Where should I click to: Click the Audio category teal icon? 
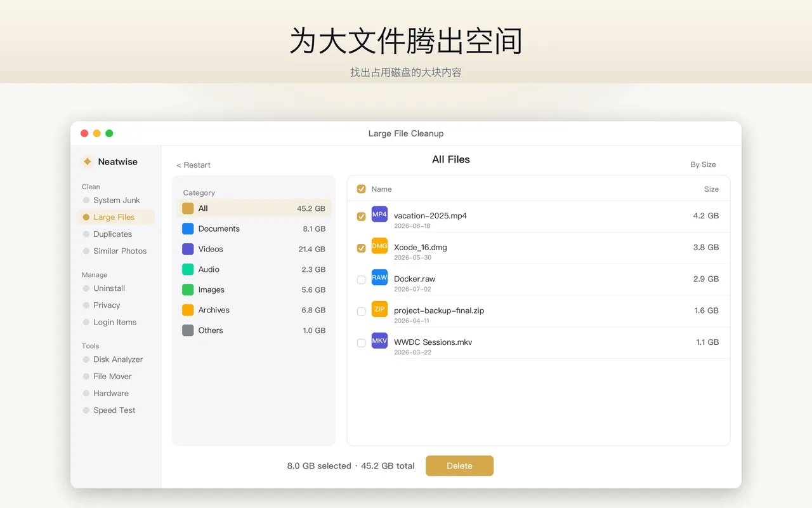188,269
